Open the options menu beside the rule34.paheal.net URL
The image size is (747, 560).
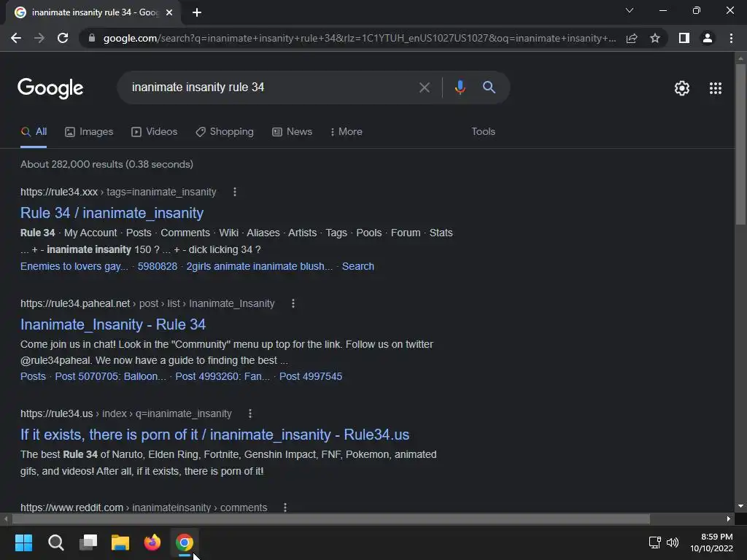click(293, 303)
